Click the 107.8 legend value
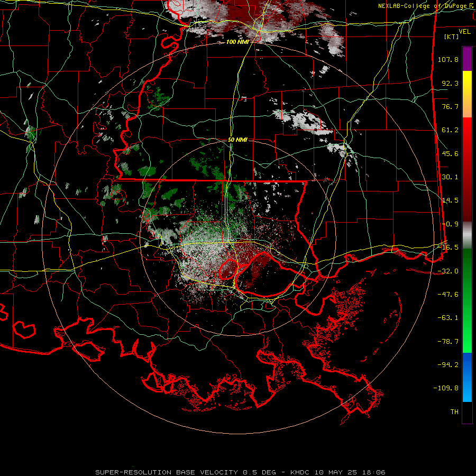Screen dimensions: 476x476 point(448,59)
